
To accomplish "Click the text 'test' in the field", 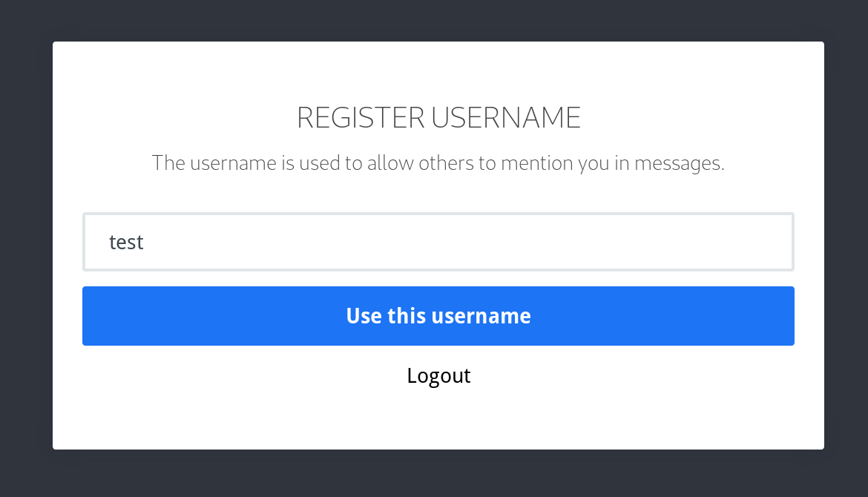I will [x=126, y=241].
